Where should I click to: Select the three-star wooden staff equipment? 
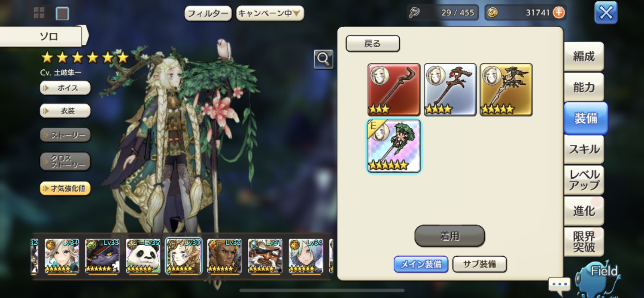(394, 89)
